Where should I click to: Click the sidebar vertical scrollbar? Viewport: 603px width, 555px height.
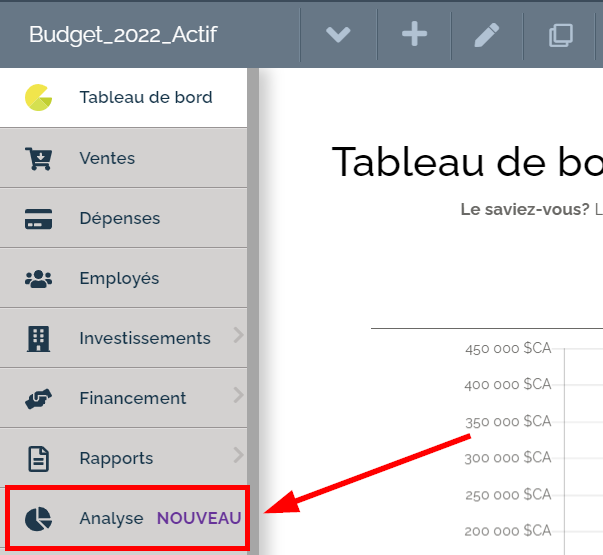point(253,312)
